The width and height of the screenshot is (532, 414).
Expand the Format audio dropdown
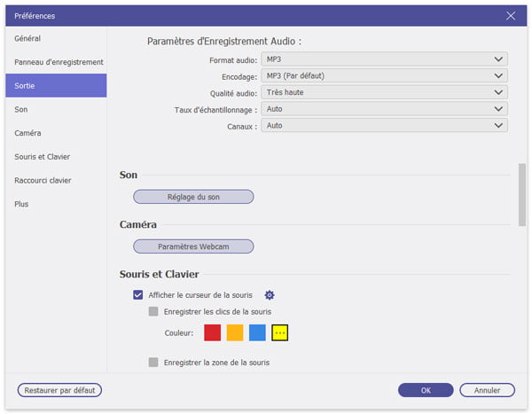[385, 59]
